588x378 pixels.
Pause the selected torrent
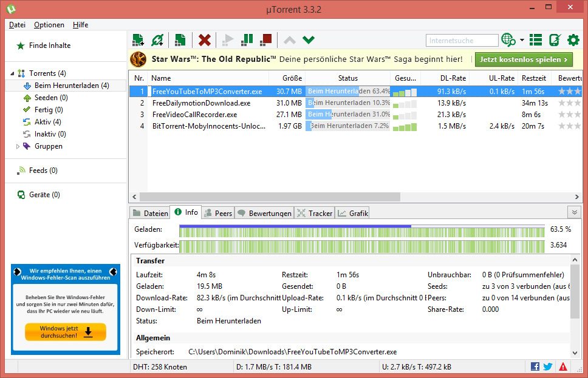click(x=247, y=39)
